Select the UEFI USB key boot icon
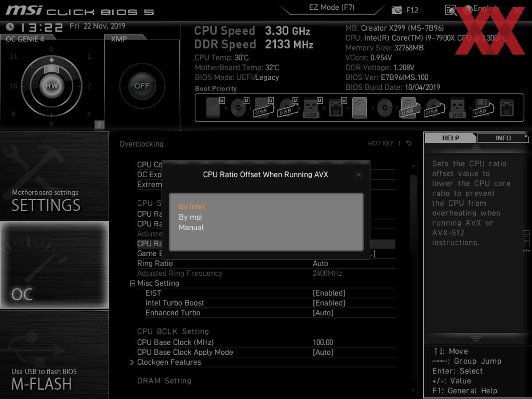This screenshot has height=399, width=532. tap(312, 108)
